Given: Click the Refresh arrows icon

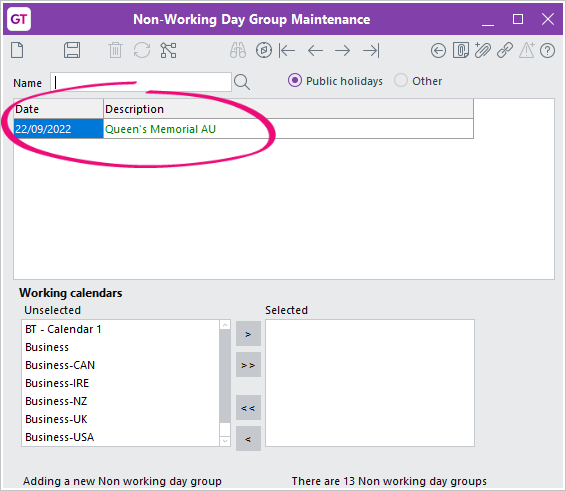Looking at the screenshot, I should (x=142, y=50).
